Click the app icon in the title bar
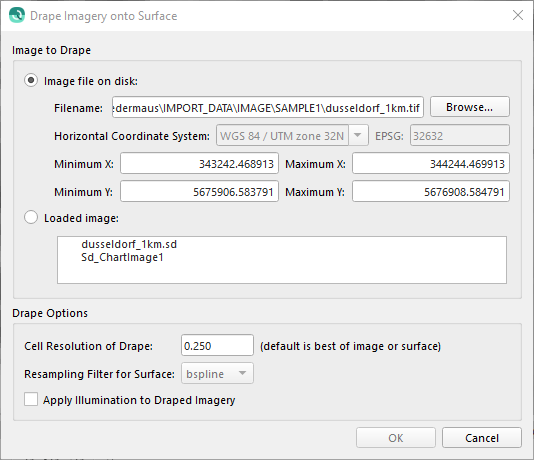 (17, 16)
